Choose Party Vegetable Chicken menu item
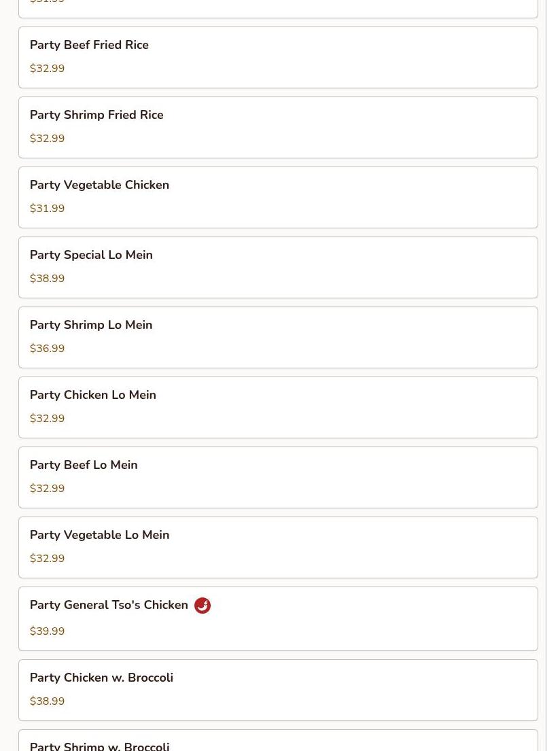This screenshot has width=560, height=751. pos(279,197)
